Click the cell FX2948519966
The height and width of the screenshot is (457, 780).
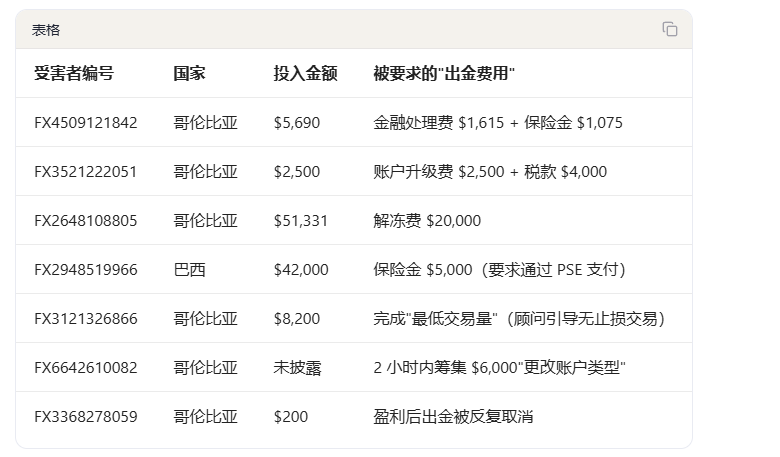click(x=86, y=270)
